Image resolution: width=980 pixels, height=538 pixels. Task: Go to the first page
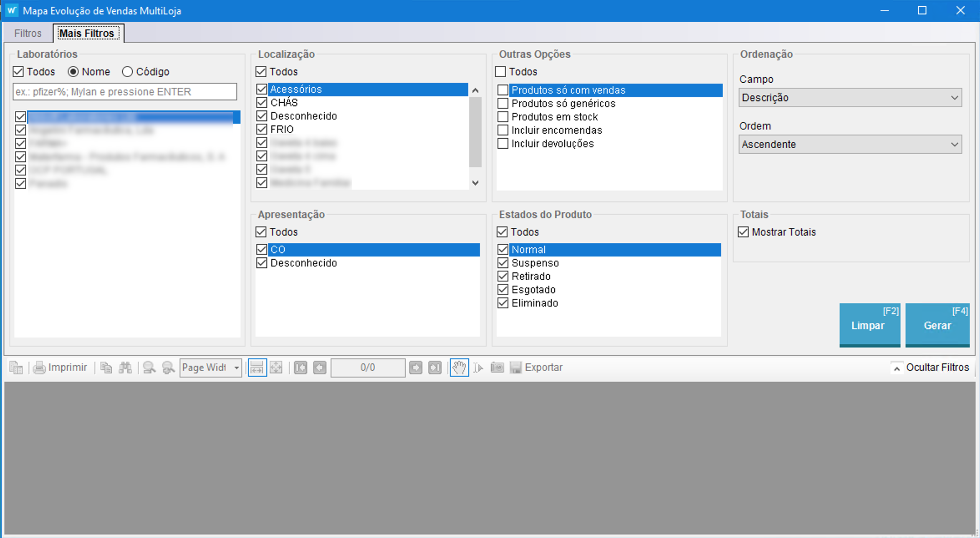coord(301,368)
